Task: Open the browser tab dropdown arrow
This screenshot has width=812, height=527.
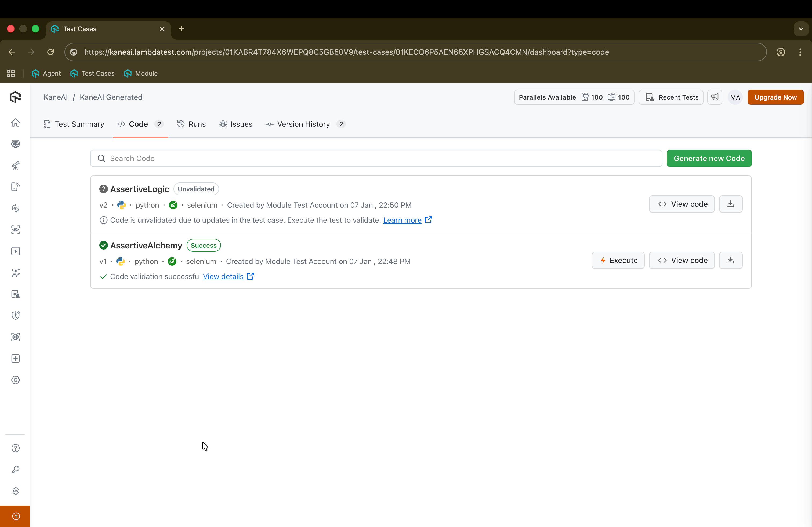Action: [801, 29]
